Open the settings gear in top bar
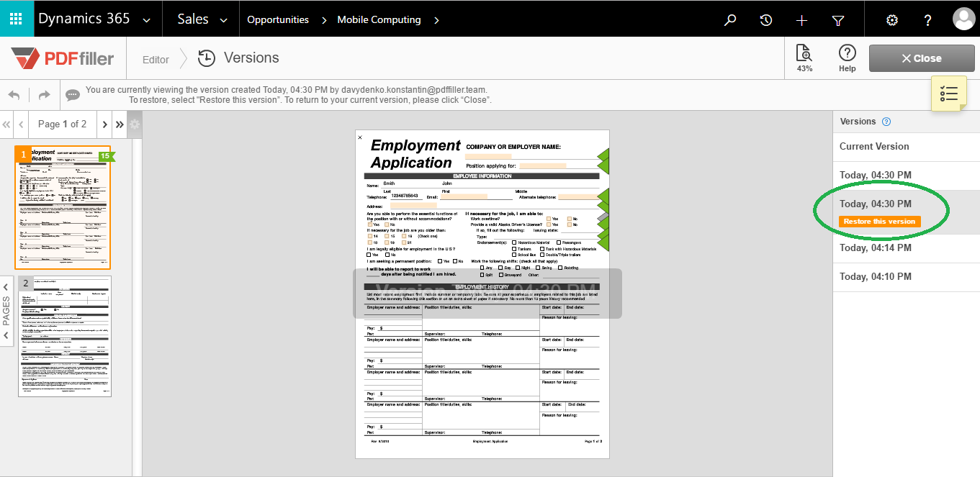Image resolution: width=980 pixels, height=477 pixels. pos(892,20)
